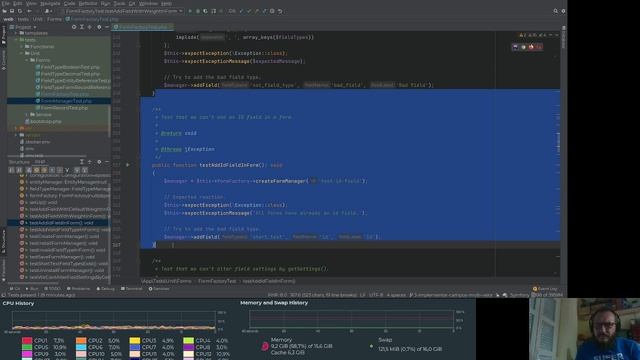Open the Git tool window tab

14,289
